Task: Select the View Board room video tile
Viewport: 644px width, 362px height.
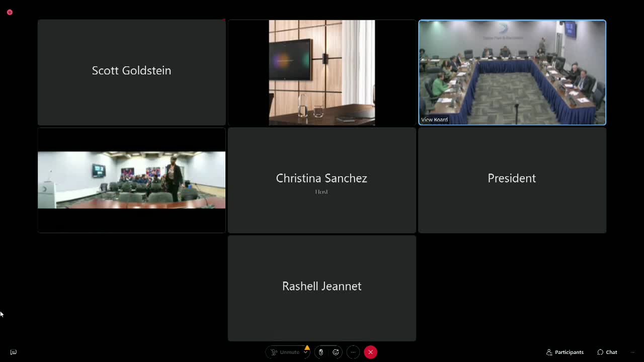Action: [512, 72]
